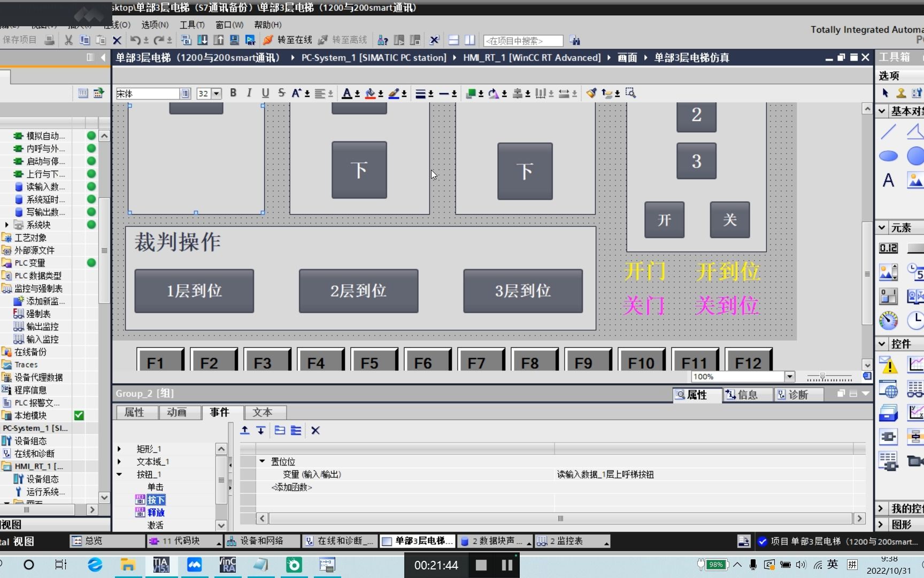Select the Switch element in toolbox
The width and height of the screenshot is (924, 578).
pos(888,296)
